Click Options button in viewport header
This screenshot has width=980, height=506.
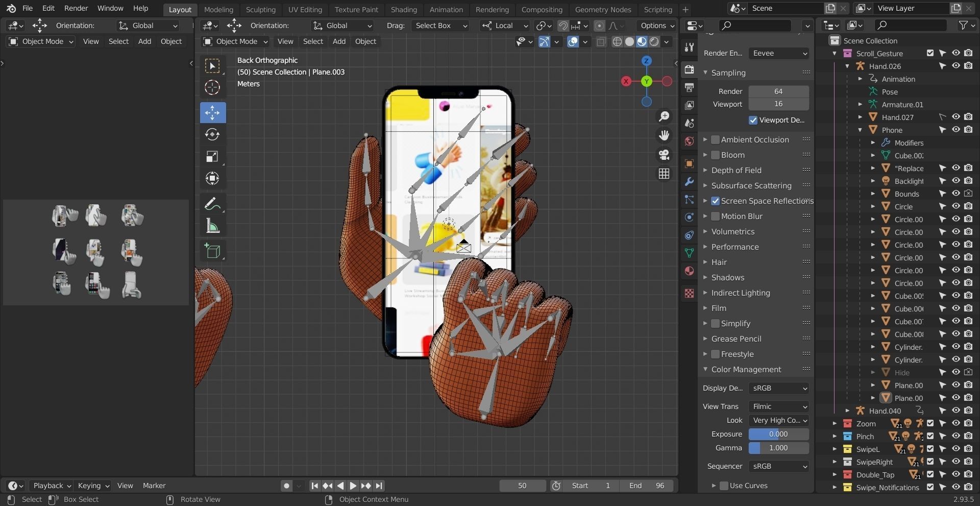(x=657, y=26)
